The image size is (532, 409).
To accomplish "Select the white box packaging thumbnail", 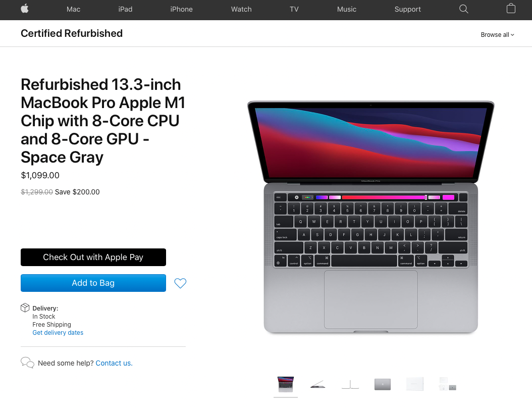I will [x=415, y=384].
